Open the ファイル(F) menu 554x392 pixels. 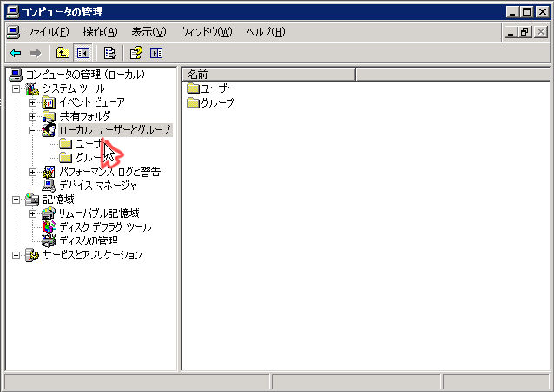[x=47, y=32]
